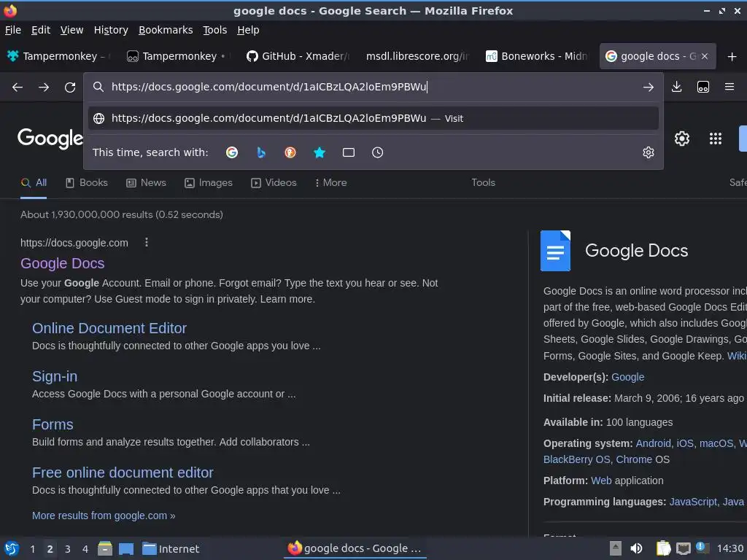Reload the current page
The height and width of the screenshot is (560, 747).
70,87
